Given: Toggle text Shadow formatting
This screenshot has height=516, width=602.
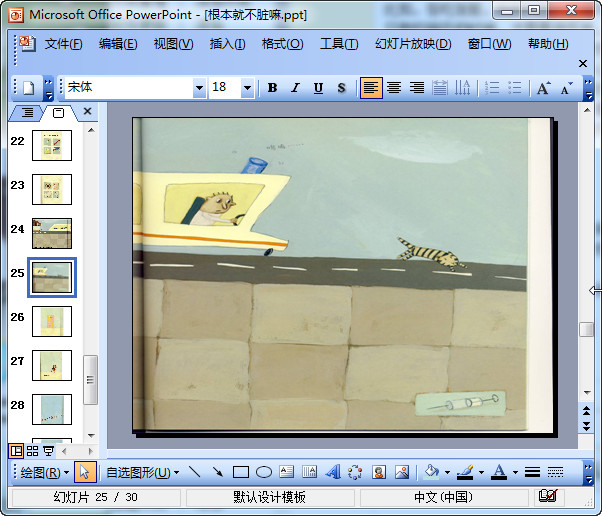Looking at the screenshot, I should [341, 88].
